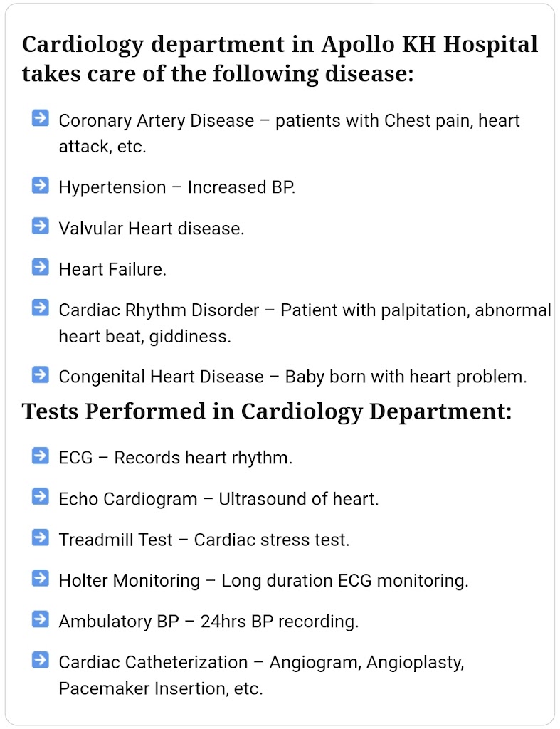Tap arrow bullet next to Echo Cardiogram

tap(41, 498)
